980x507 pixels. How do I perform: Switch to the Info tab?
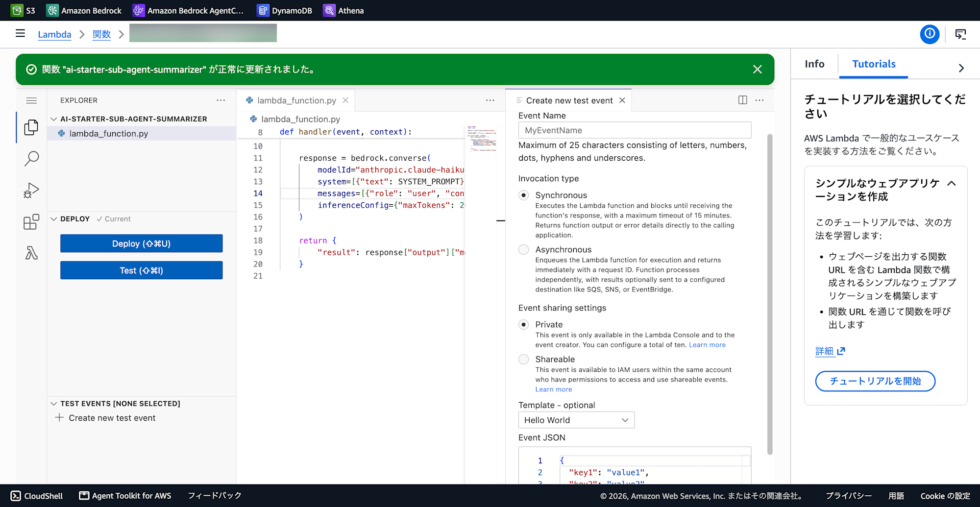click(x=814, y=64)
